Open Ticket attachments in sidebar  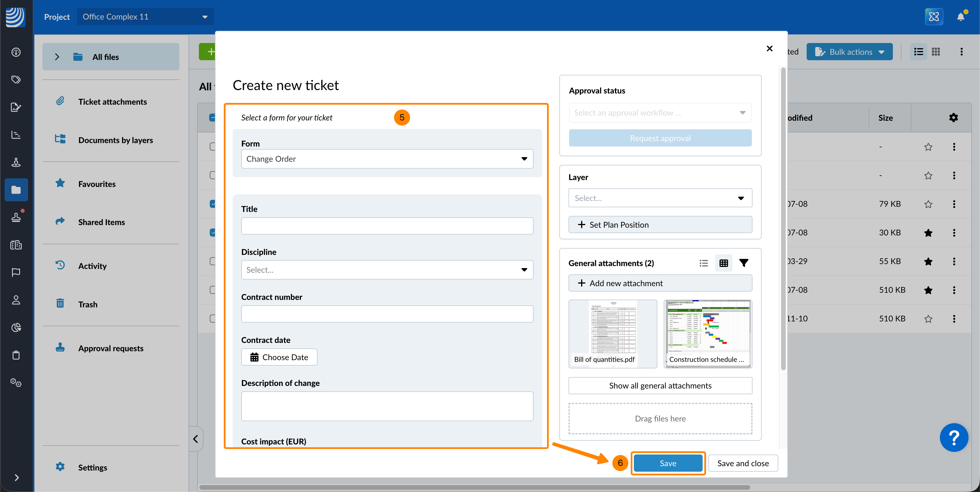pos(112,101)
